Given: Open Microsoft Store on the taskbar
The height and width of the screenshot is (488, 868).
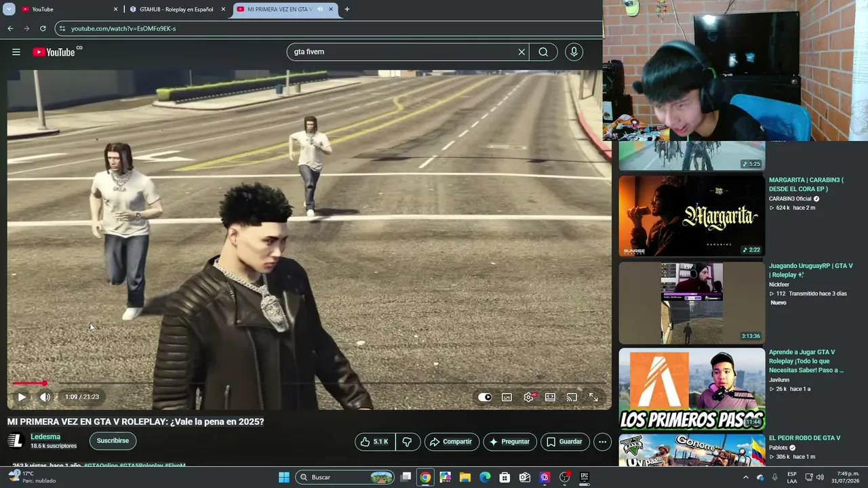Looking at the screenshot, I should (x=505, y=477).
